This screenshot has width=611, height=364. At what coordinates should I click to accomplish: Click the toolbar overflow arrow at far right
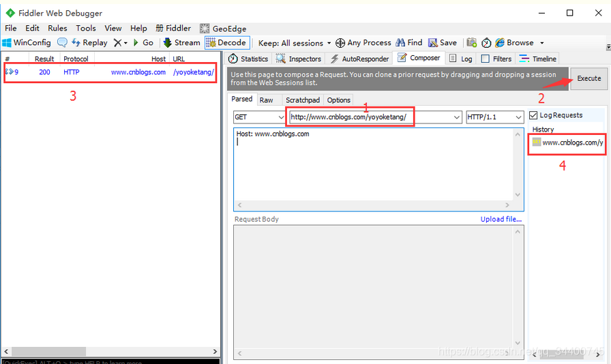tap(608, 47)
